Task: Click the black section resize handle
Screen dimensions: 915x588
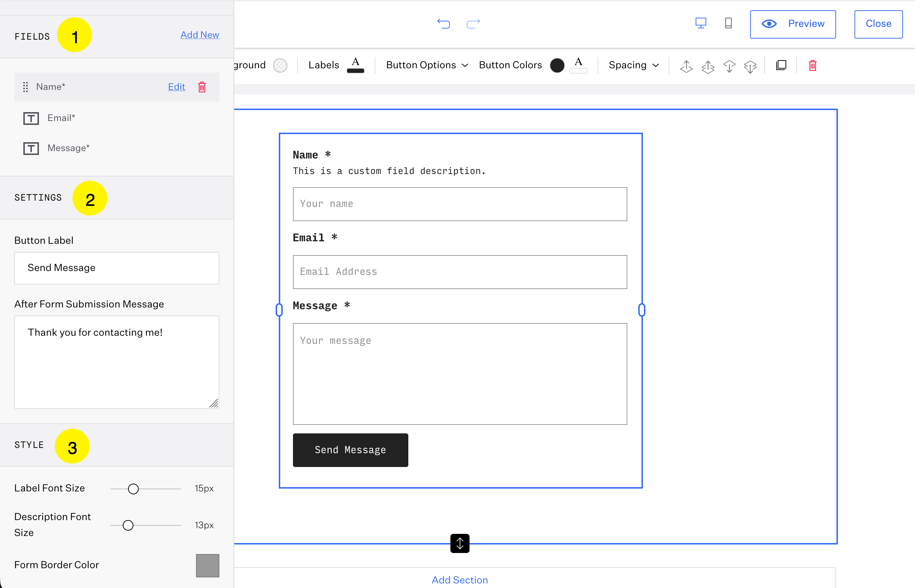Action: coord(459,543)
